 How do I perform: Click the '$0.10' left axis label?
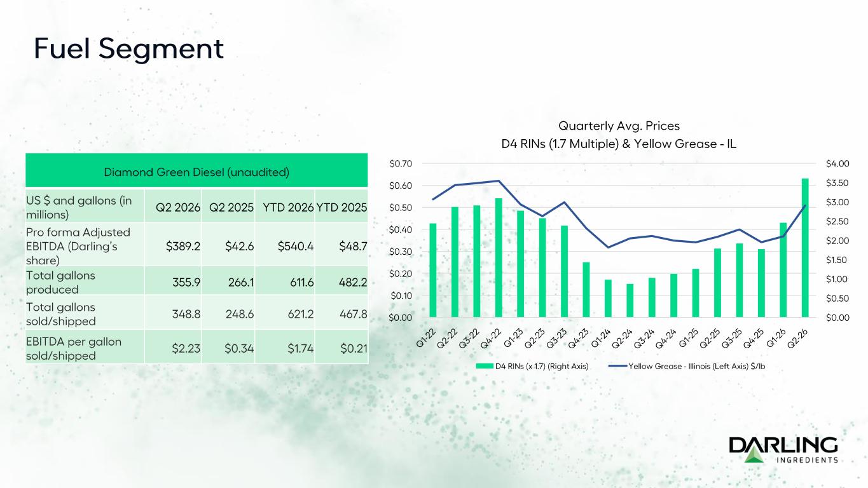(x=402, y=295)
